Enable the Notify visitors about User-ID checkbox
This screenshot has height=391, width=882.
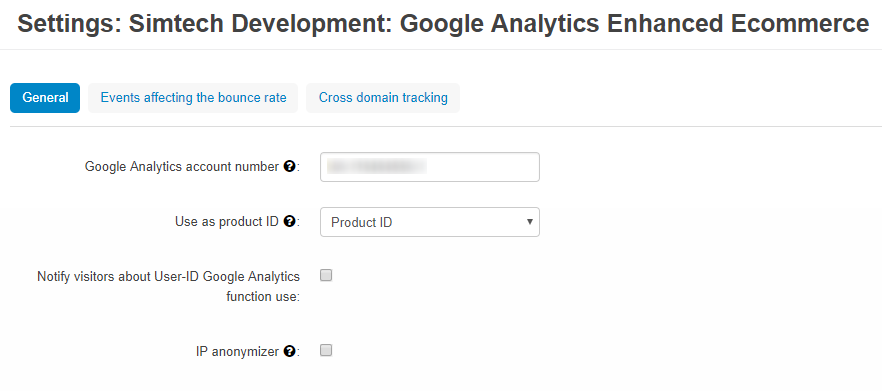pyautogui.click(x=326, y=275)
